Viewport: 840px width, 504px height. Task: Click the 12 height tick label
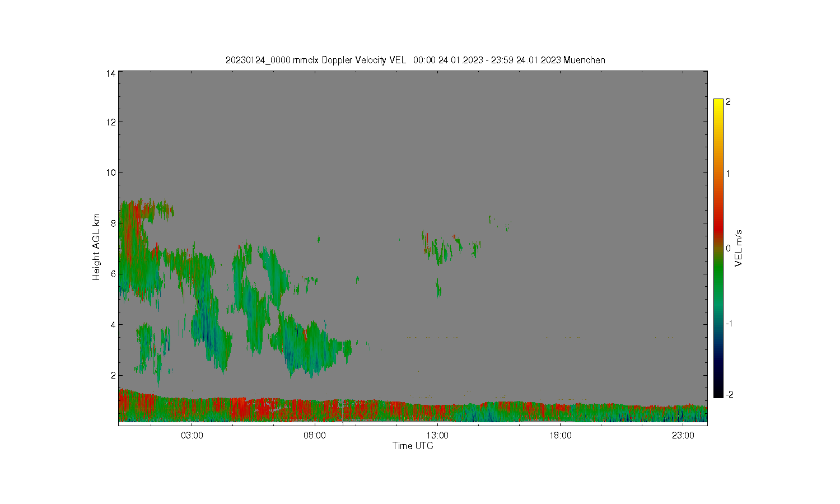point(111,122)
